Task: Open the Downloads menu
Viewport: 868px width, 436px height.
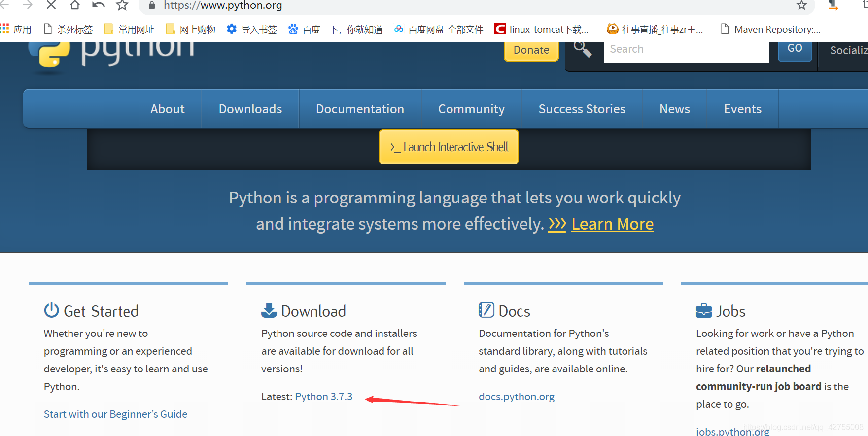Action: point(250,109)
